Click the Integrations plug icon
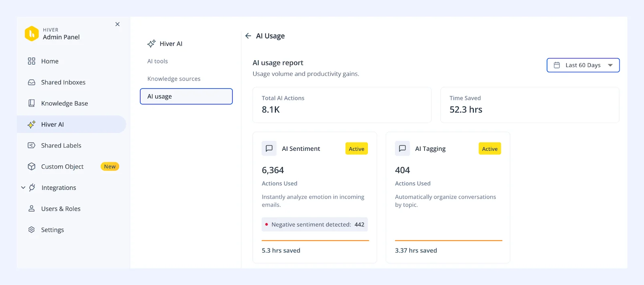 tap(32, 187)
